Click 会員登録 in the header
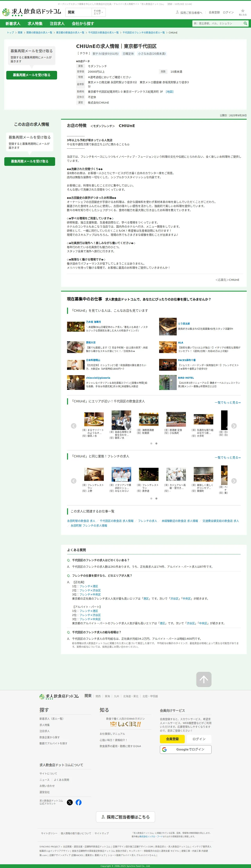251x868 pixels. point(214,13)
